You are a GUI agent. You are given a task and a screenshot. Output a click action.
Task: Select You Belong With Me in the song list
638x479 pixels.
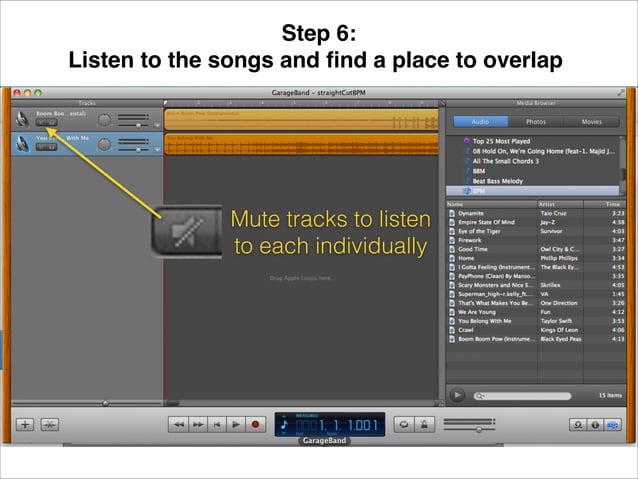pyautogui.click(x=535, y=321)
